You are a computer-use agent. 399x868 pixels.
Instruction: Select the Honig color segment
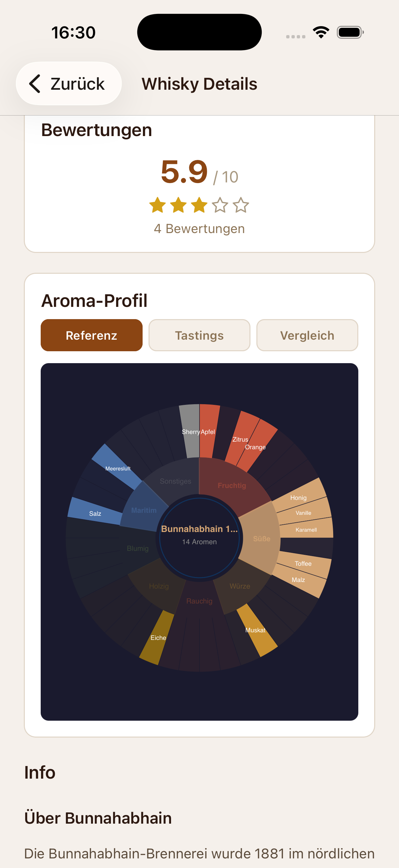pyautogui.click(x=298, y=498)
